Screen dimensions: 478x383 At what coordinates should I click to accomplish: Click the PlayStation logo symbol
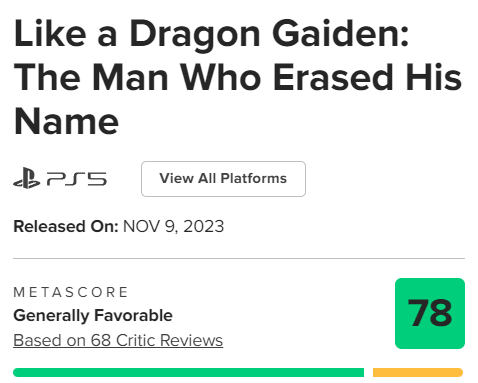pyautogui.click(x=27, y=178)
